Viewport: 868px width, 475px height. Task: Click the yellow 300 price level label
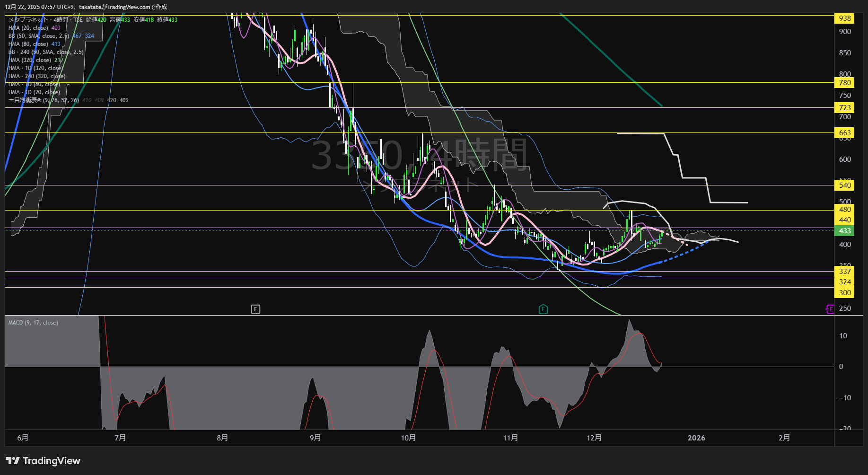845,293
